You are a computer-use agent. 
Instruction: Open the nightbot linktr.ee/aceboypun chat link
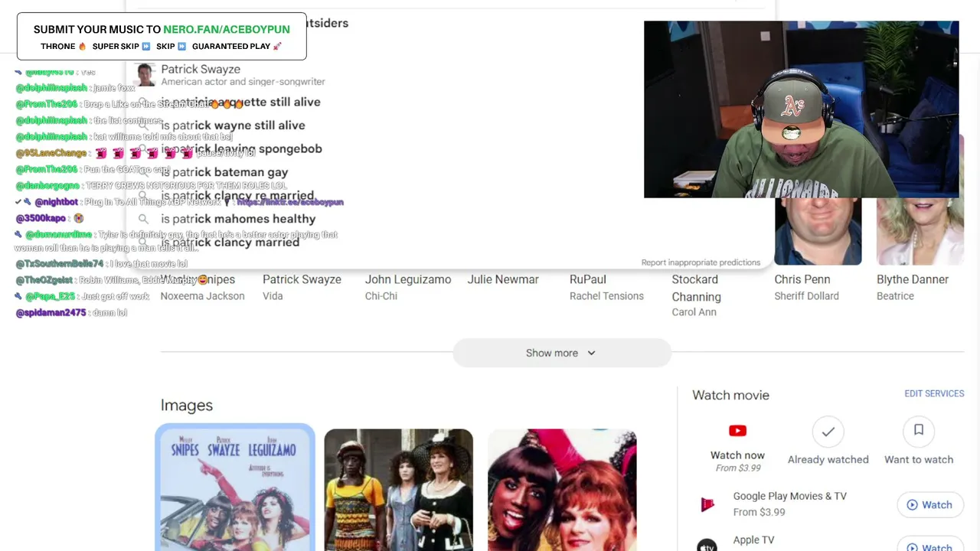(x=290, y=202)
